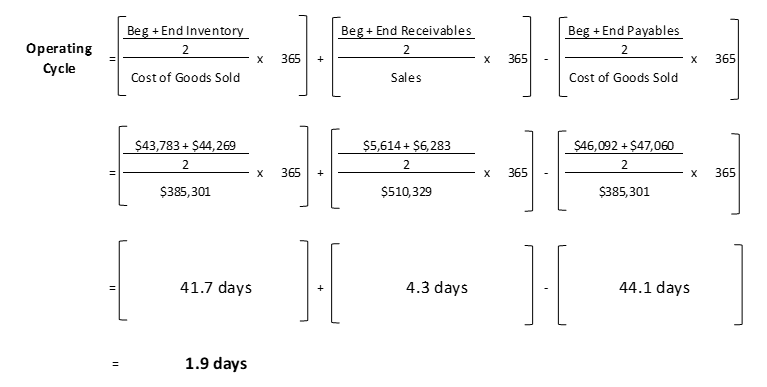Click the final 1.9 days answer
This screenshot has height=387, width=767.
[216, 364]
